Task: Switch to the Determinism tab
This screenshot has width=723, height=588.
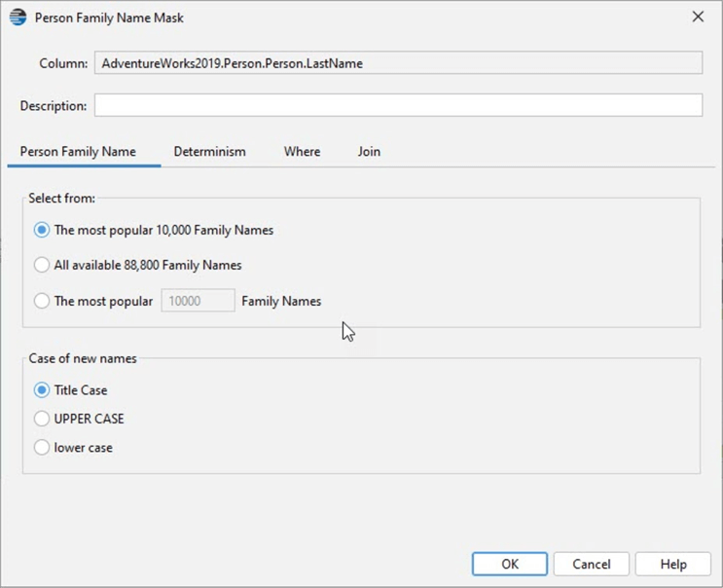Action: 209,152
